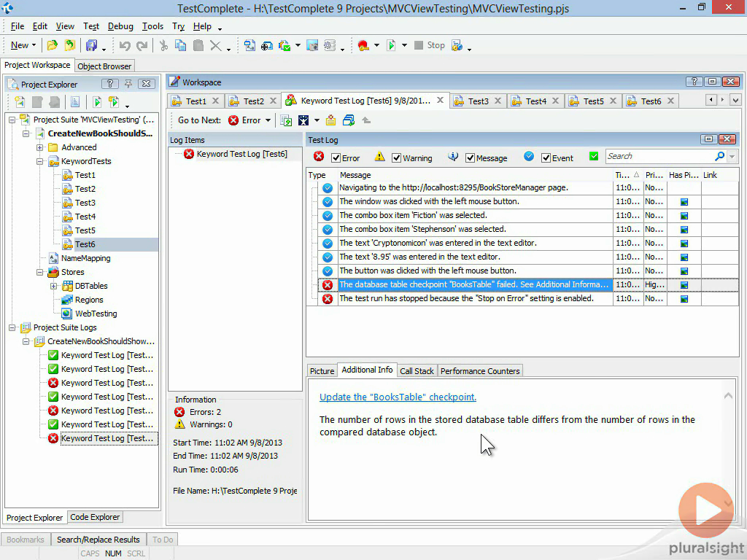This screenshot has width=747, height=560.
Task: Select Keyword Test Log [Test6] log item
Action: click(x=241, y=154)
